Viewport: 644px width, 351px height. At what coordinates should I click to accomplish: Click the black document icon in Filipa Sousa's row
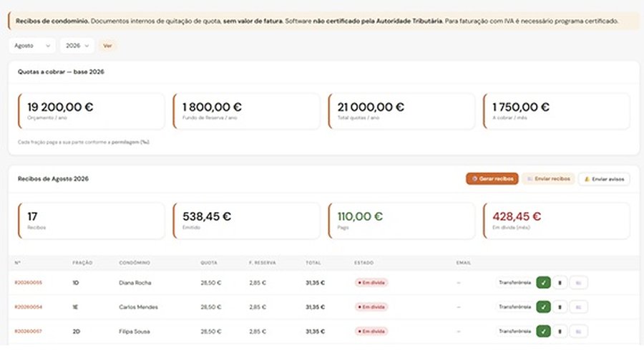(560, 331)
